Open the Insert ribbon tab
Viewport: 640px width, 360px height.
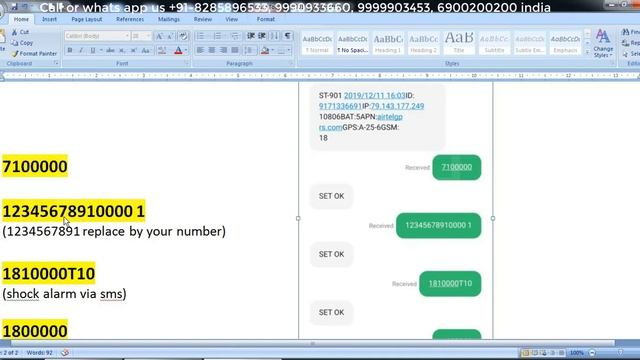pos(49,19)
